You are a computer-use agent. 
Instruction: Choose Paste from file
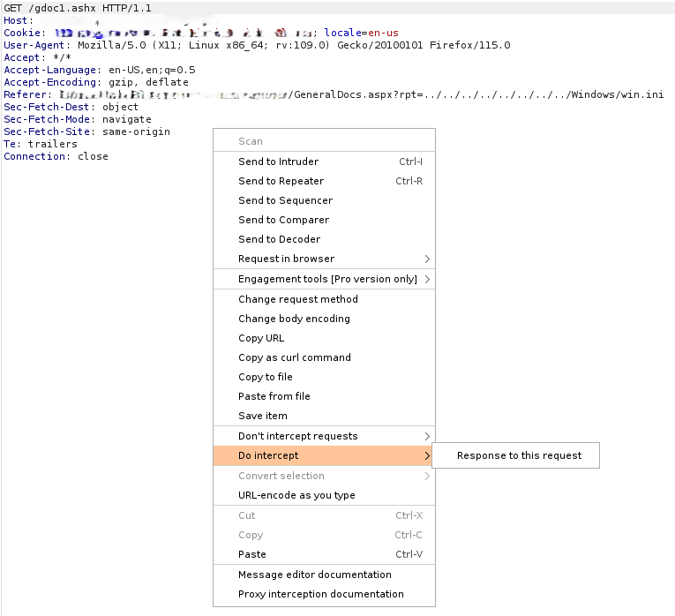(324, 396)
